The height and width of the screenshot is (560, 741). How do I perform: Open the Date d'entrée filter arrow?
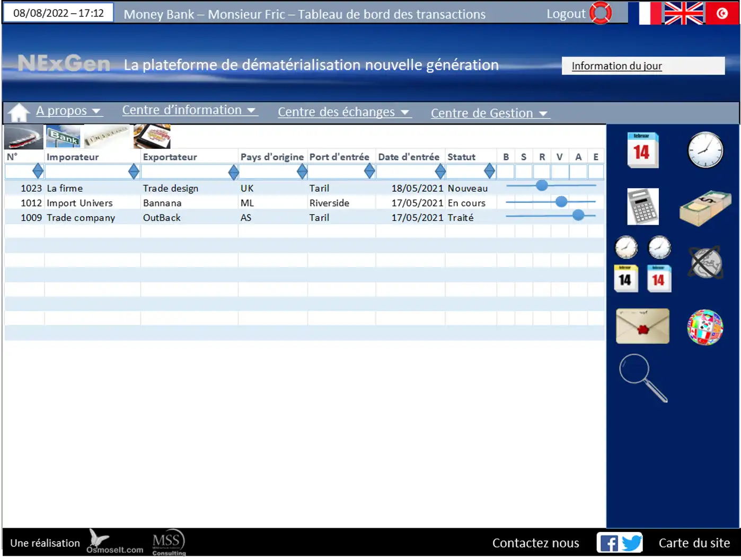coord(440,171)
